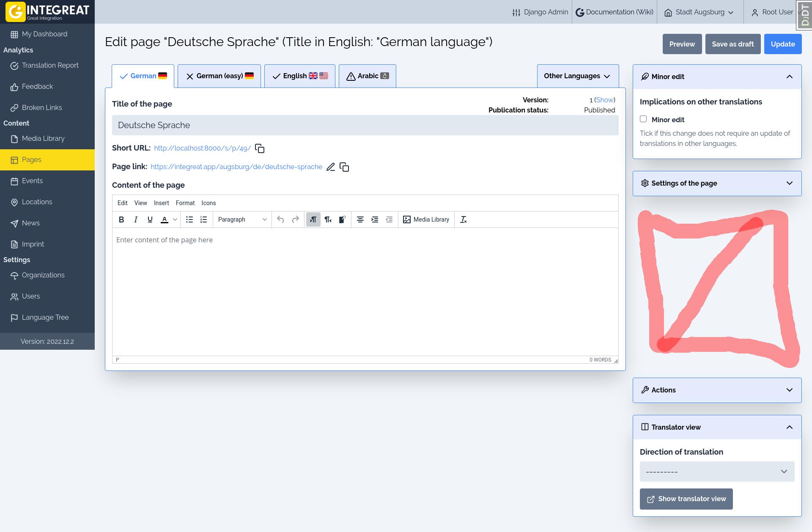Switch to the English tab
The width and height of the screenshot is (812, 532).
click(299, 76)
